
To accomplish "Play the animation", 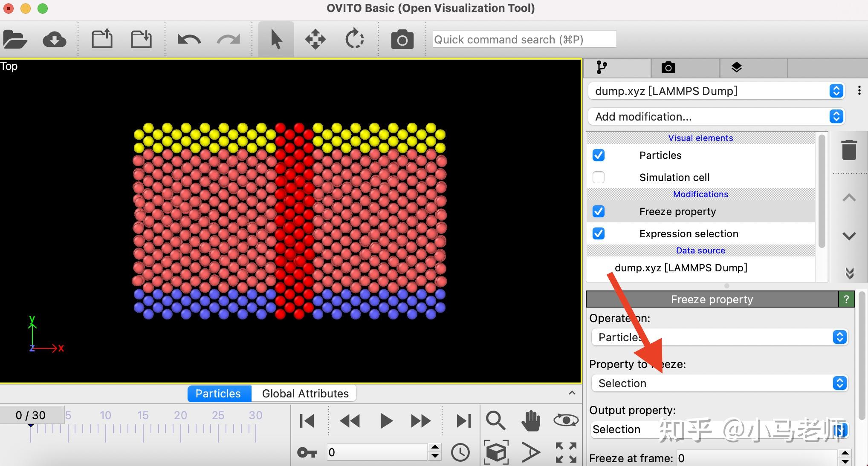I will pyautogui.click(x=386, y=421).
